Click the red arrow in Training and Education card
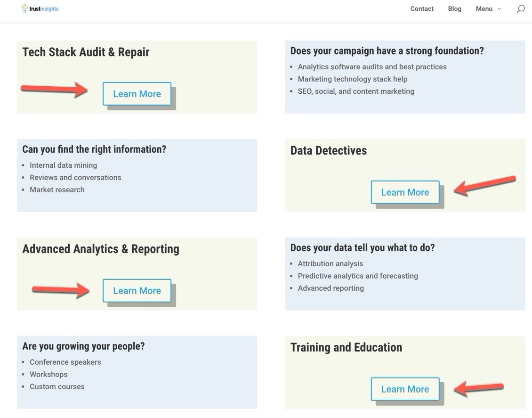 point(479,388)
